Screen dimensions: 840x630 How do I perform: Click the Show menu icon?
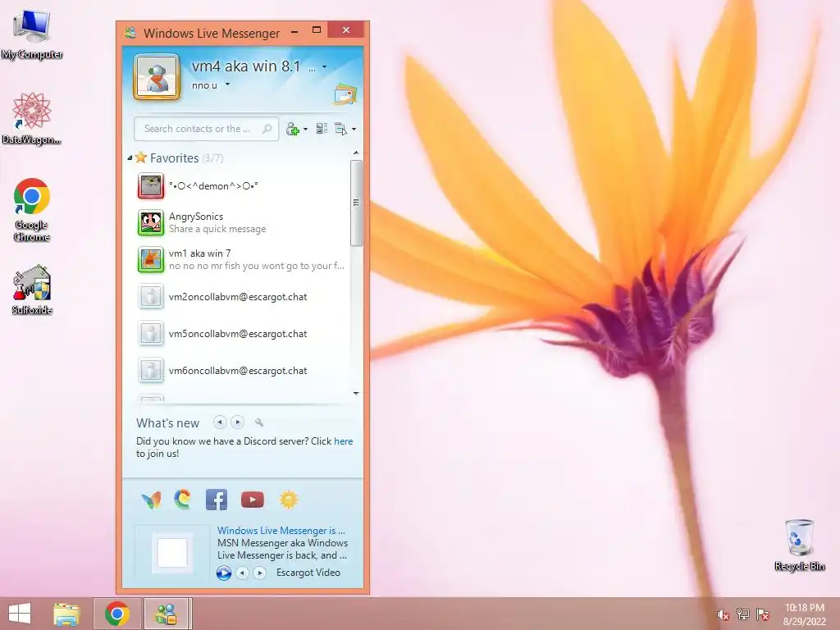coord(340,129)
